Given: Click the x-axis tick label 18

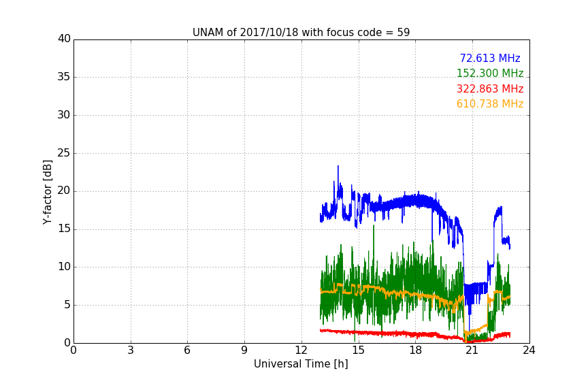Looking at the screenshot, I should pyautogui.click(x=416, y=350).
